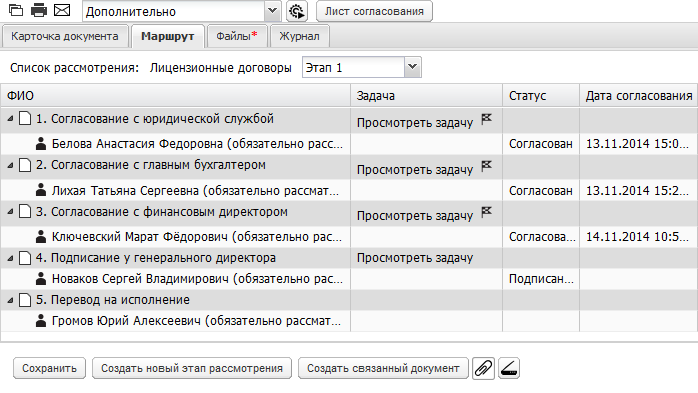This screenshot has width=698, height=393.
Task: Select row Лихая Татьяна Сергеевна
Action: (x=349, y=190)
